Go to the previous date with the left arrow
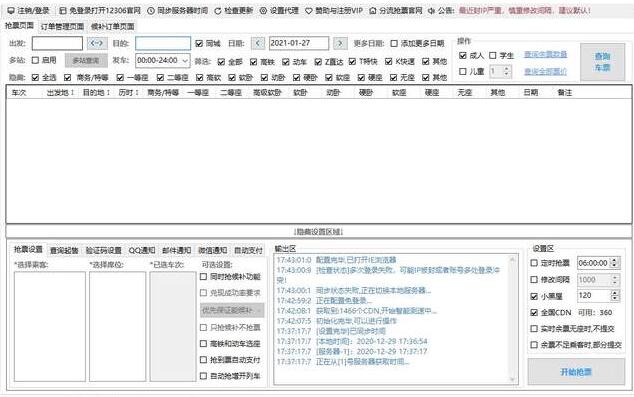This screenshot has width=634, height=397. tap(258, 43)
